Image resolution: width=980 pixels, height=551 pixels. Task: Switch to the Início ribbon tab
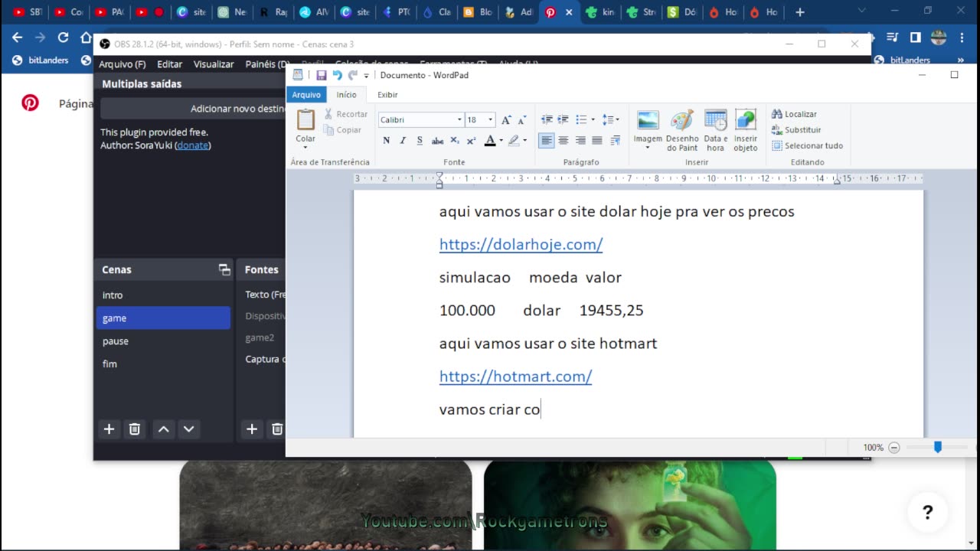click(x=346, y=95)
